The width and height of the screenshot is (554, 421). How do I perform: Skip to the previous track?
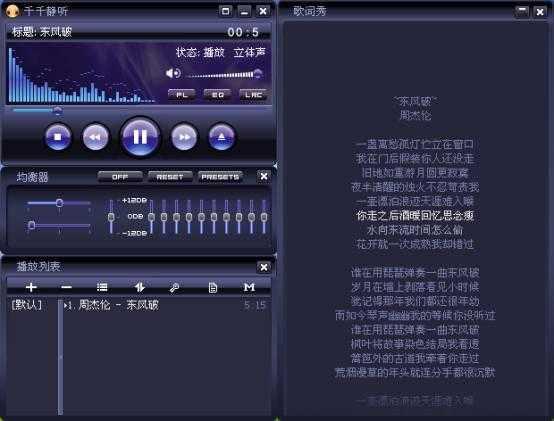(x=95, y=137)
